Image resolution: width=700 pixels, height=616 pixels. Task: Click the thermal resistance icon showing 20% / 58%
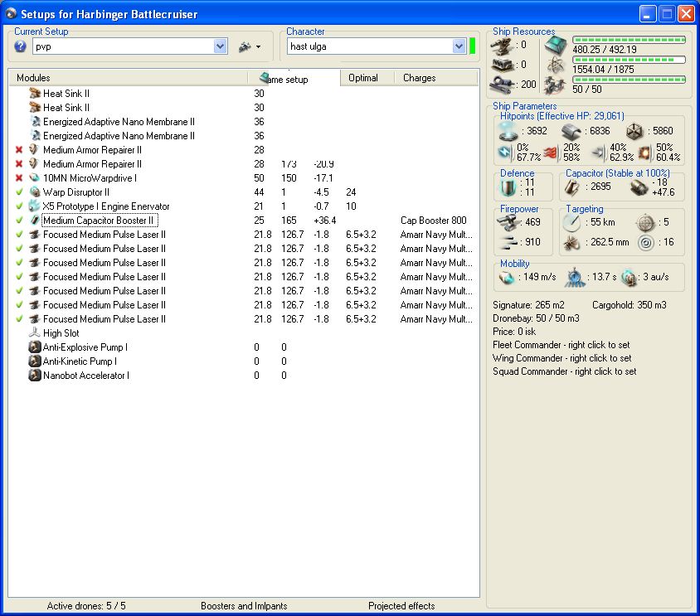pos(551,153)
